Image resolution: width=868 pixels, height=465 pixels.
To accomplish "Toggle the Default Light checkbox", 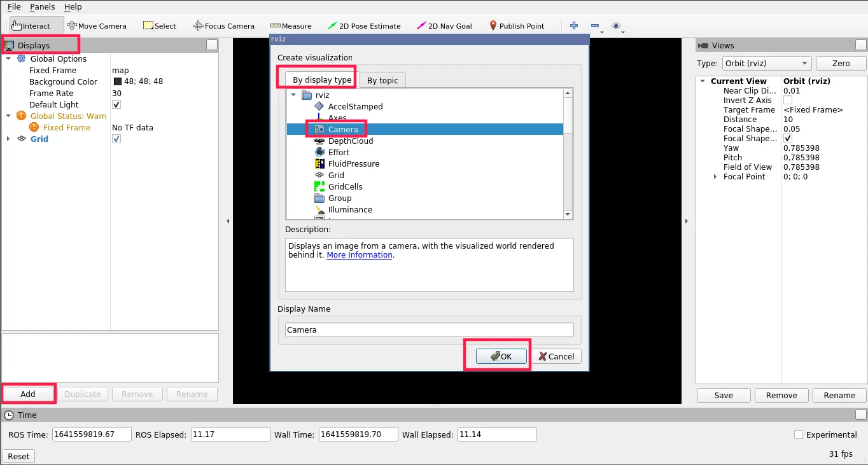I will [x=116, y=105].
